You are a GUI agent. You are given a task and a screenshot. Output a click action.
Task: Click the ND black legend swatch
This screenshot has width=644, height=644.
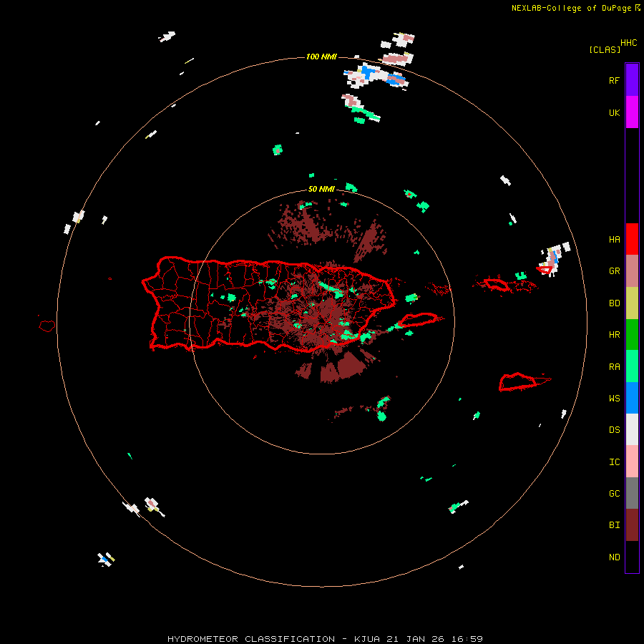click(632, 557)
